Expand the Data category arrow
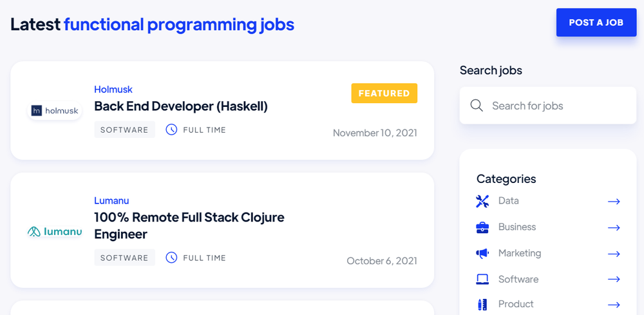The height and width of the screenshot is (315, 644). [x=614, y=202]
